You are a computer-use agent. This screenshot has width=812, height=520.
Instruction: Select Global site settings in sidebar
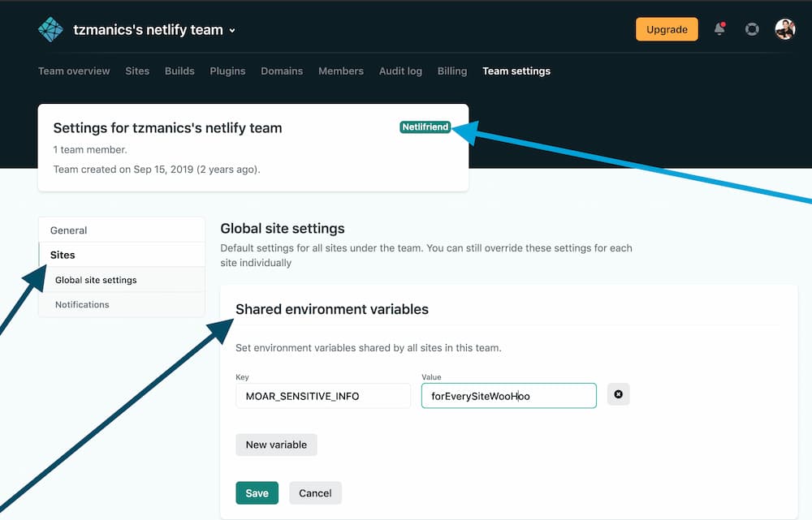[95, 279]
